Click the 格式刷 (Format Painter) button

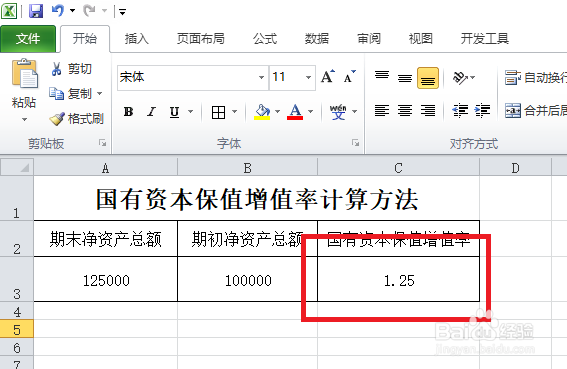(77, 118)
